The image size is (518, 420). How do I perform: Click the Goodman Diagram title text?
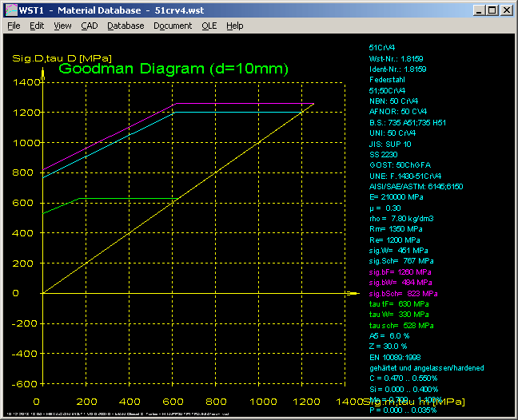pyautogui.click(x=173, y=69)
